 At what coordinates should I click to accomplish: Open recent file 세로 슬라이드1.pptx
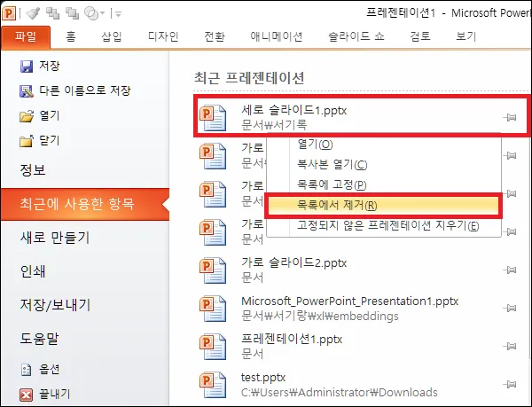click(362, 117)
